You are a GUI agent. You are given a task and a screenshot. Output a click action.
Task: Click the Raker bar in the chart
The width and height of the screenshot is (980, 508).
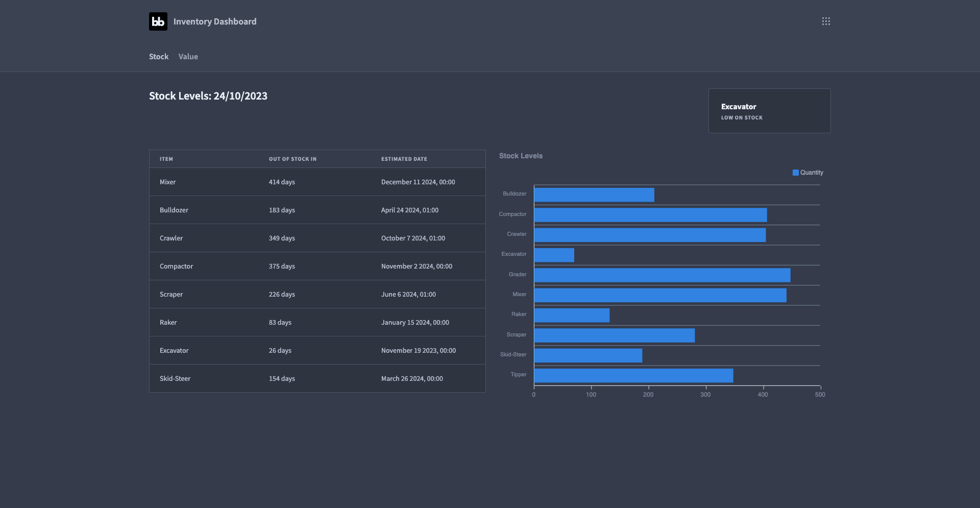(x=572, y=315)
